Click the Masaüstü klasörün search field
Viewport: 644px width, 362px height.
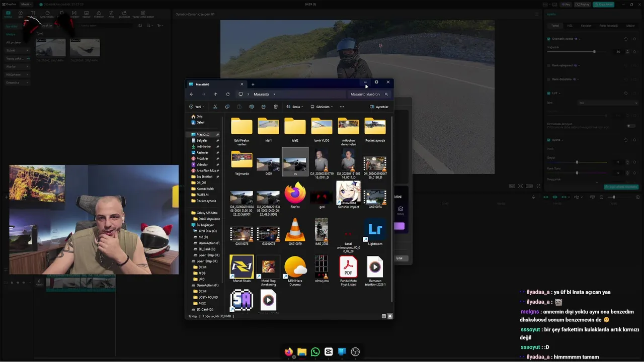pos(369,94)
